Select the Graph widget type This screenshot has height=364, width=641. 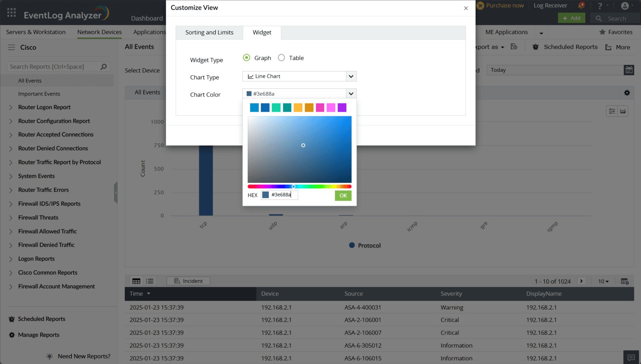point(247,58)
